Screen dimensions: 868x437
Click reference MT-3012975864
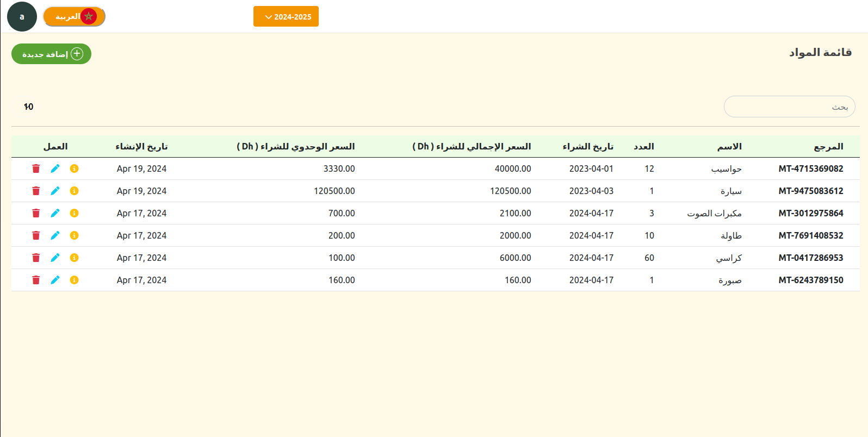point(811,213)
